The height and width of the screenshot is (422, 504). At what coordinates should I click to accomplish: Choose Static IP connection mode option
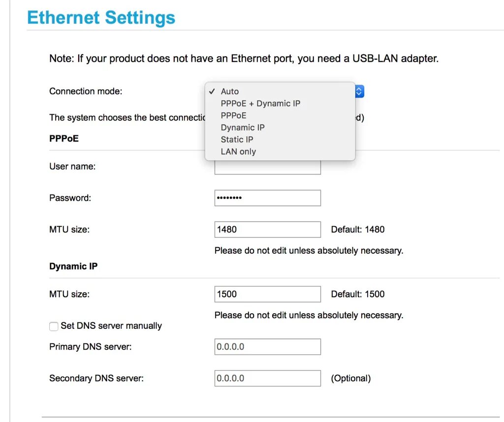pyautogui.click(x=237, y=139)
